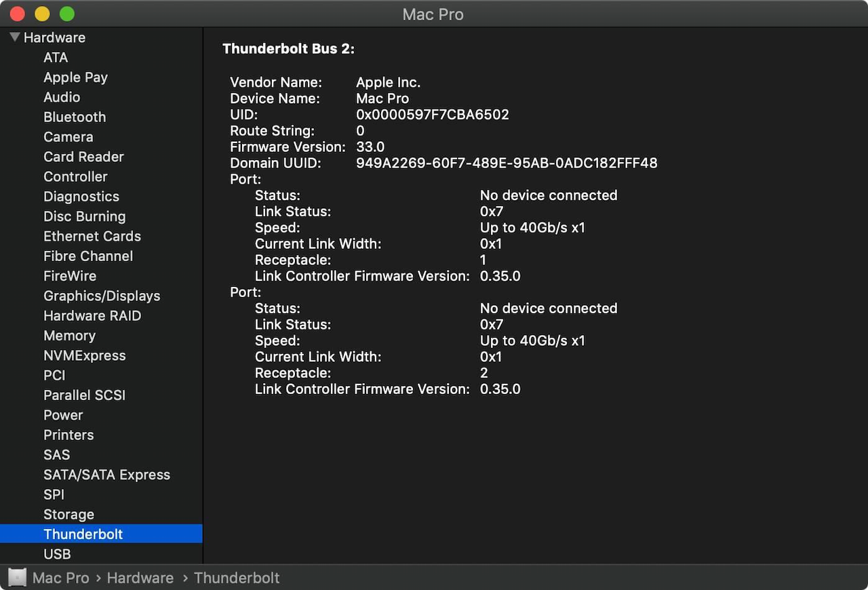Open Graphics/Displays section
Viewport: 868px width, 590px height.
coord(102,296)
